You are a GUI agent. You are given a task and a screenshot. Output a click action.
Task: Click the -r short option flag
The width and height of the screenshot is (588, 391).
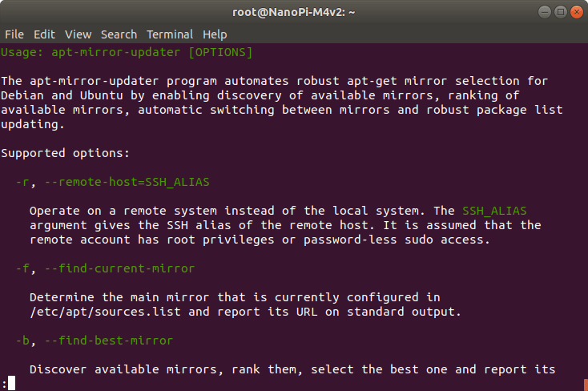click(x=22, y=182)
